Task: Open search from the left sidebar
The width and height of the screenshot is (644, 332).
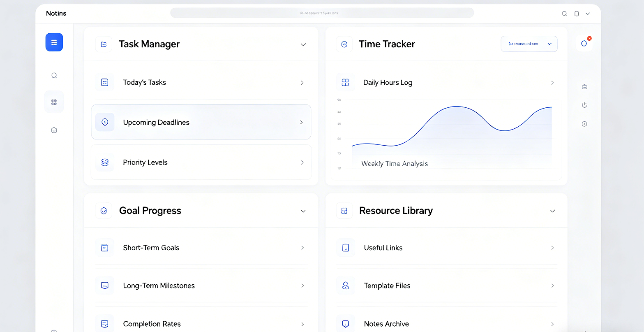Action: 54,76
